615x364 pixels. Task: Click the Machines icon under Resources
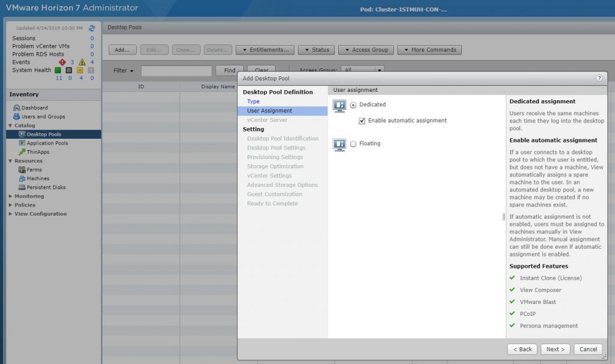22,178
